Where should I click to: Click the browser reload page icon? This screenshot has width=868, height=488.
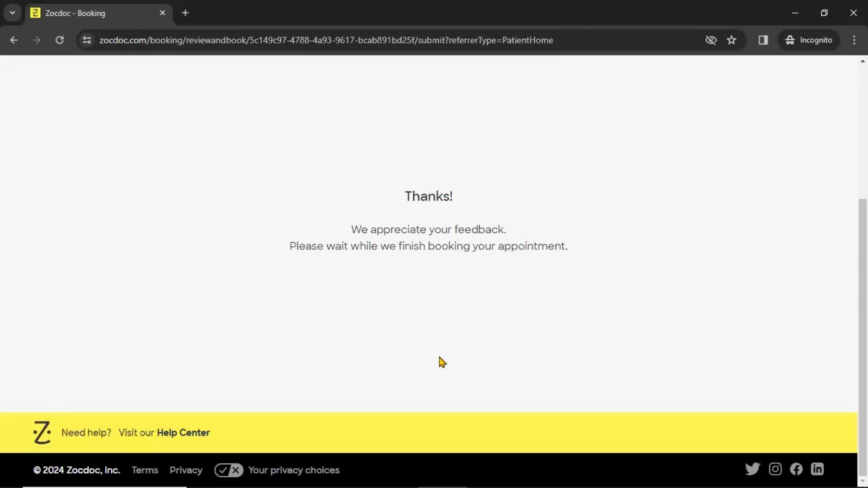[59, 40]
